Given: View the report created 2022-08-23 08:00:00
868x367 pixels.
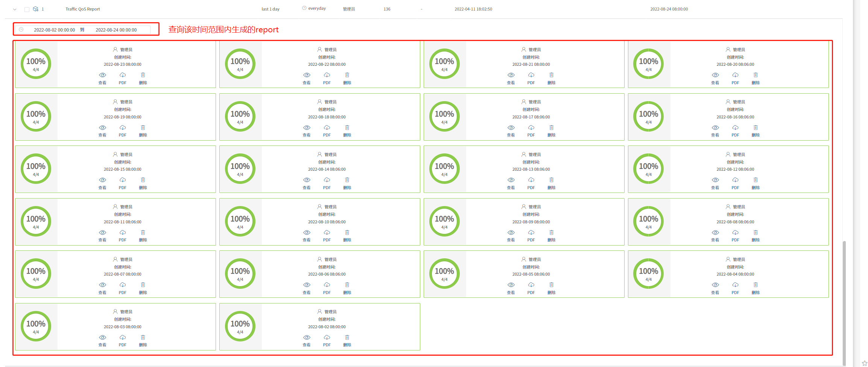Looking at the screenshot, I should [102, 76].
